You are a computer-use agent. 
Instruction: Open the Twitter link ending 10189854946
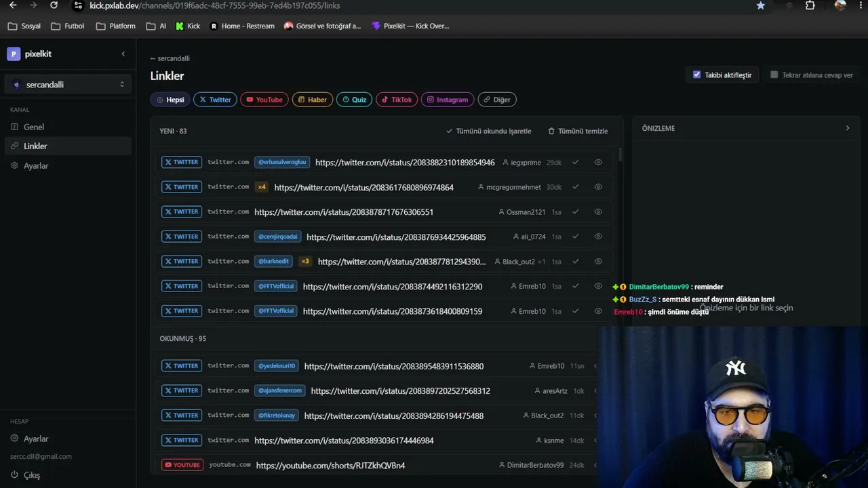click(405, 163)
